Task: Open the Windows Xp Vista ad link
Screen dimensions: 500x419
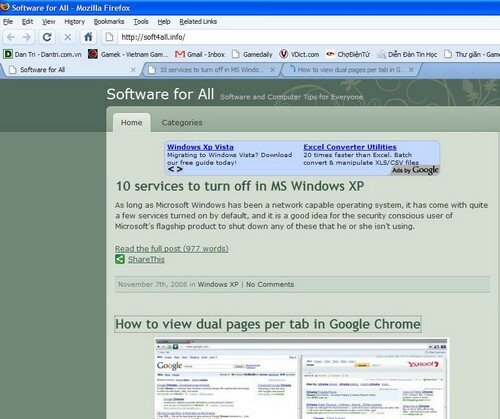Action: (x=200, y=147)
